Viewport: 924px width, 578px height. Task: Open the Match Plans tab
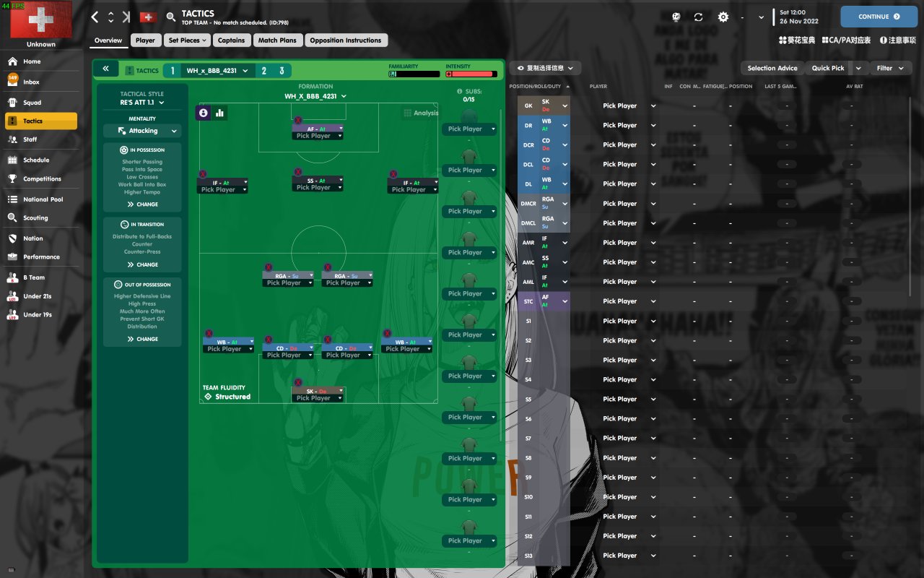[277, 40]
